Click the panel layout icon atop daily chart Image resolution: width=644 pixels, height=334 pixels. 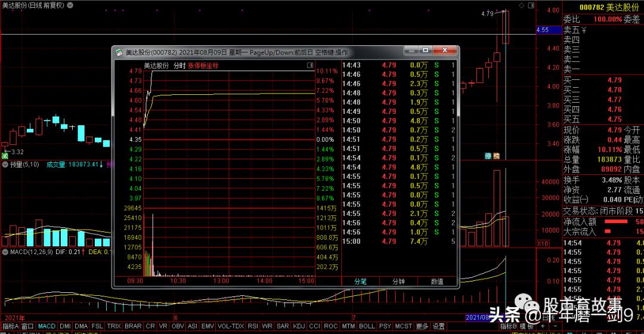pyautogui.click(x=530, y=5)
